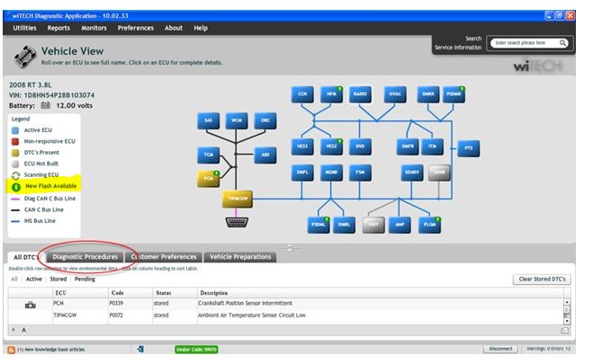This screenshot has width=593, height=364.
Task: Open the Vehicle Preparations tab
Action: coord(239,257)
